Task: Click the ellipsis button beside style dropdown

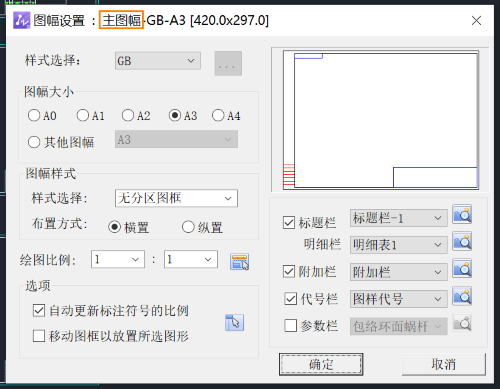Action: click(x=228, y=63)
